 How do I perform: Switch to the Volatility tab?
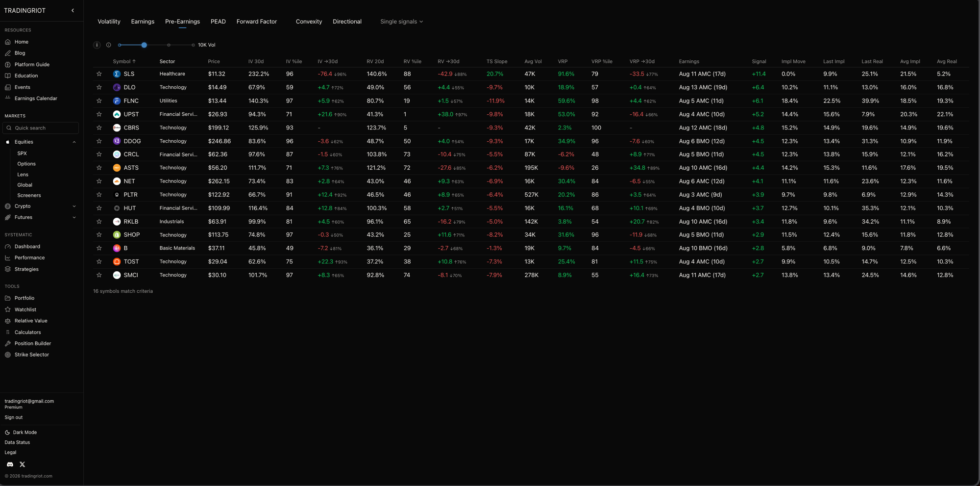pyautogui.click(x=109, y=22)
